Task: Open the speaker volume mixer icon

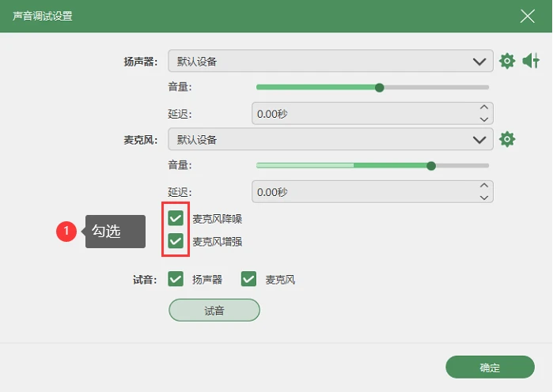Action: tap(531, 61)
